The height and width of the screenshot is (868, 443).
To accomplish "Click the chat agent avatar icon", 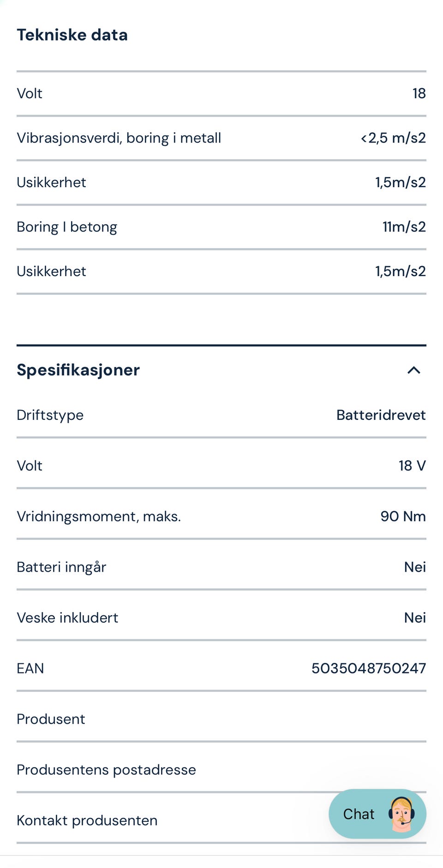I will (x=401, y=814).
